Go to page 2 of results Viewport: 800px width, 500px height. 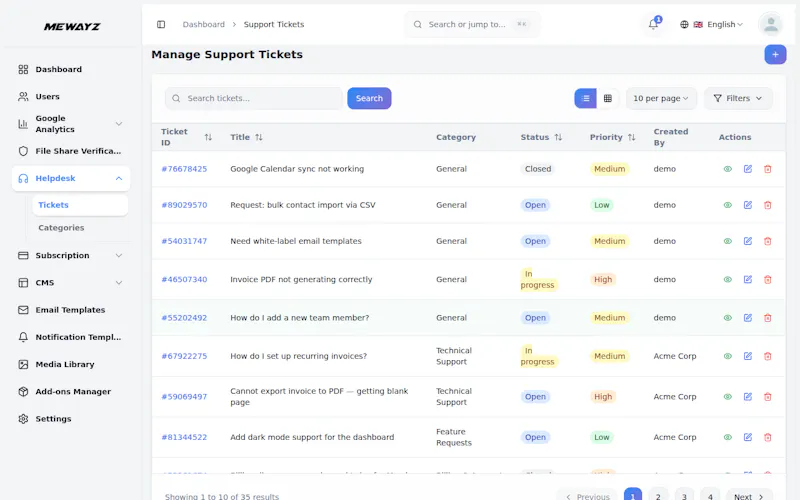coord(658,496)
